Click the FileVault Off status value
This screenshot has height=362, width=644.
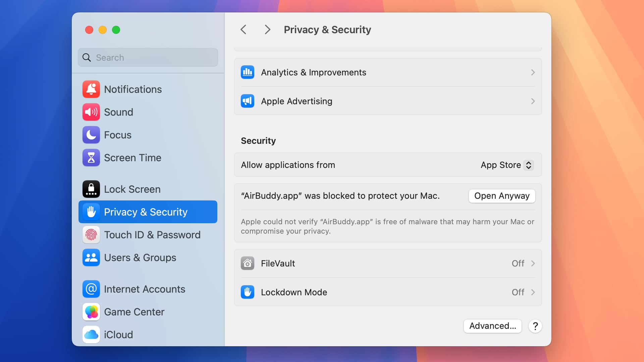point(518,263)
